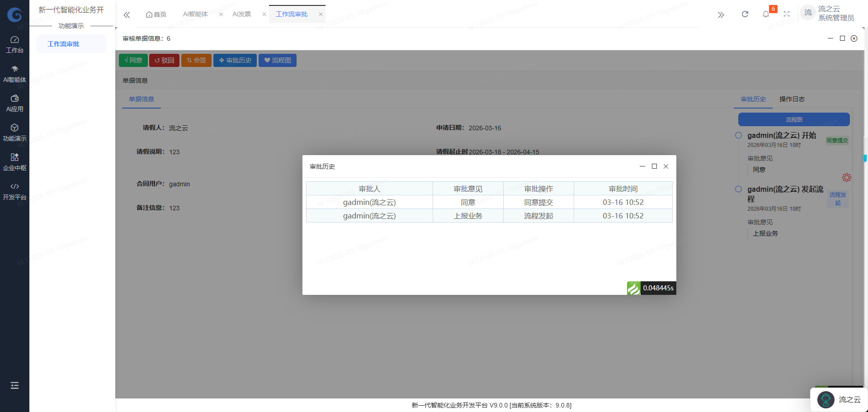Click the 流之云 chat assistant avatar
The image size is (868, 412).
coord(826,400)
